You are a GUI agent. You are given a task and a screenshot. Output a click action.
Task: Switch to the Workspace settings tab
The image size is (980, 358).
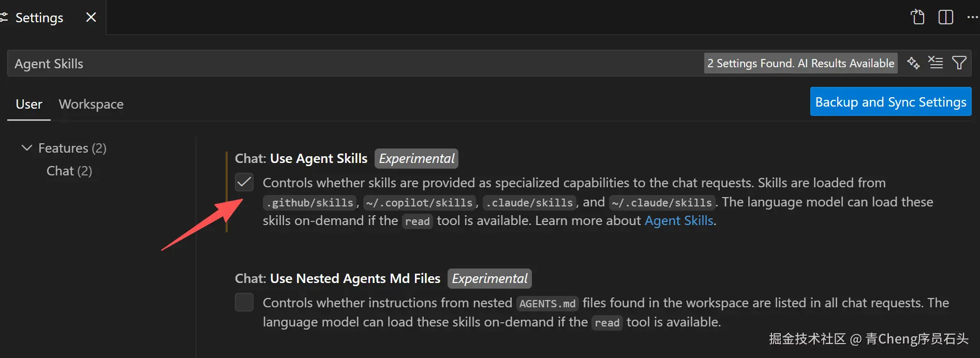pyautogui.click(x=91, y=105)
